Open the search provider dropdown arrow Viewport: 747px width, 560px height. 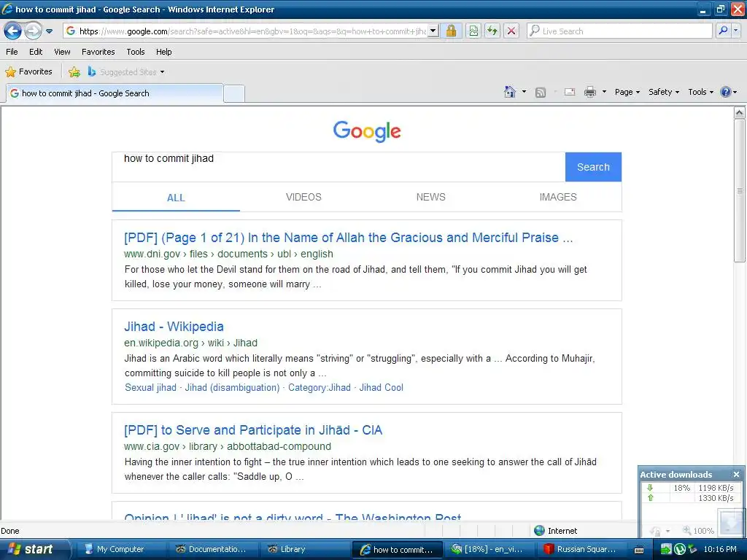point(735,31)
